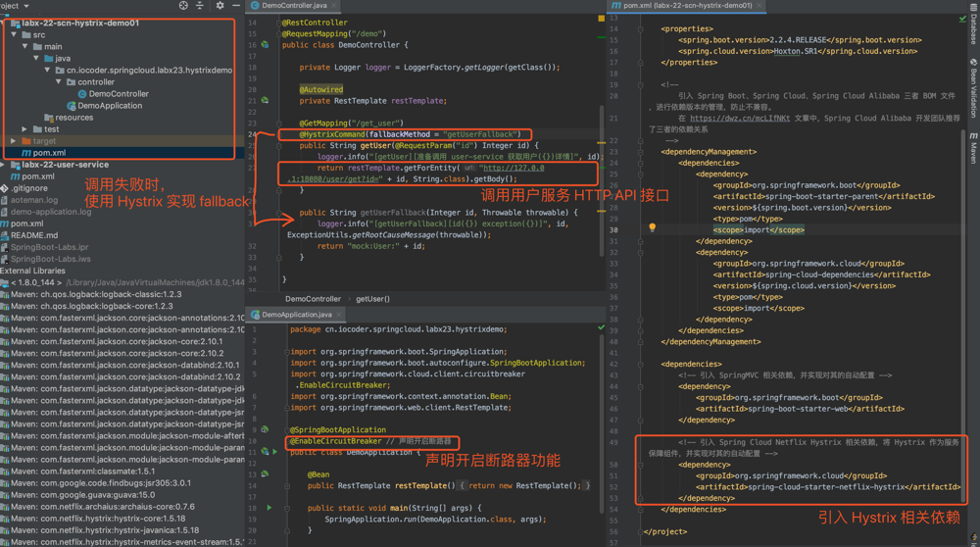
Task: Collapse the java folder arrow
Action: pos(36,58)
